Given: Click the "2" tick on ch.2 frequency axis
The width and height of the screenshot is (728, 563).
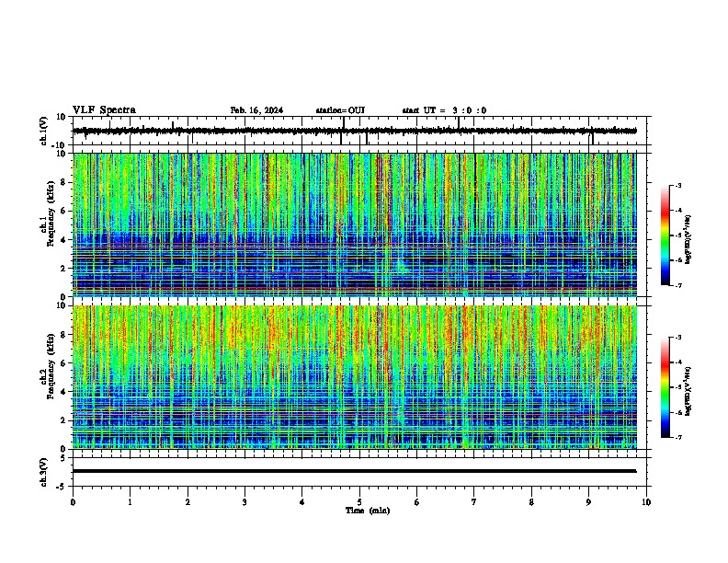Looking at the screenshot, I should [63, 420].
